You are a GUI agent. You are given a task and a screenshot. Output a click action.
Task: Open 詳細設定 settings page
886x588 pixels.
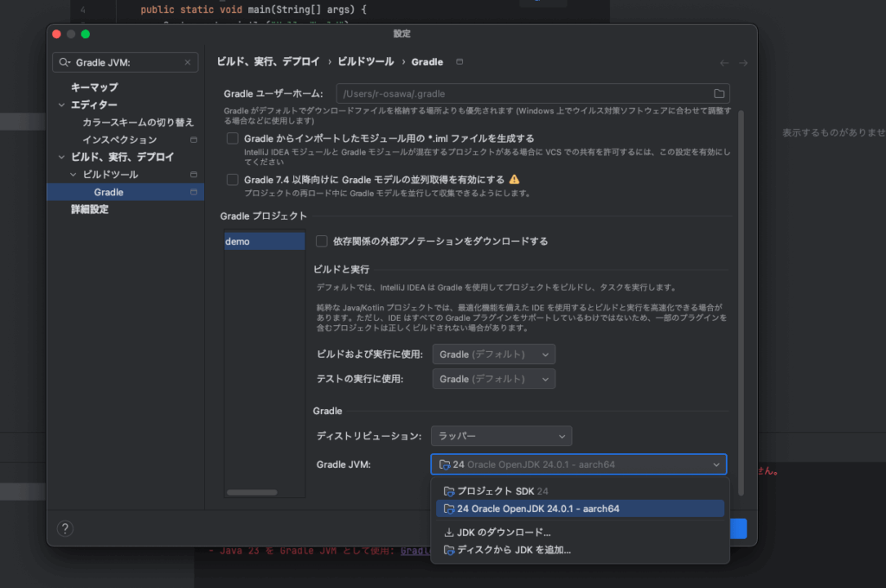[x=89, y=209]
